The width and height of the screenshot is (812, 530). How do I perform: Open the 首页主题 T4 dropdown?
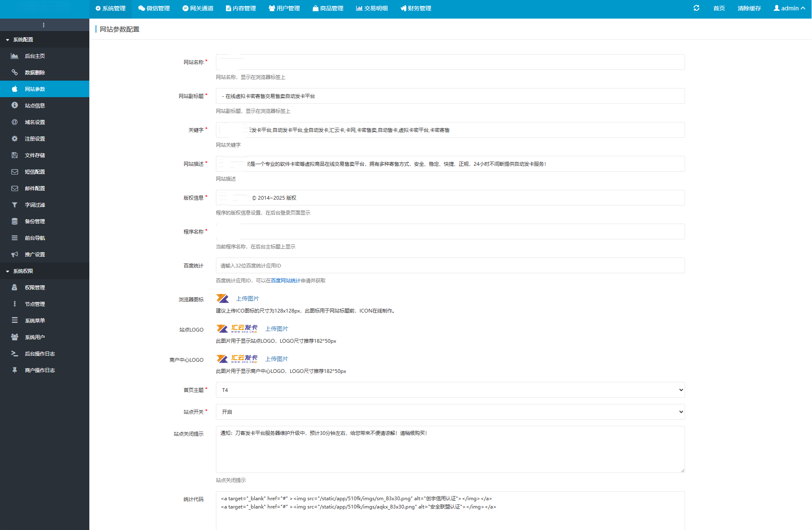pyautogui.click(x=450, y=390)
